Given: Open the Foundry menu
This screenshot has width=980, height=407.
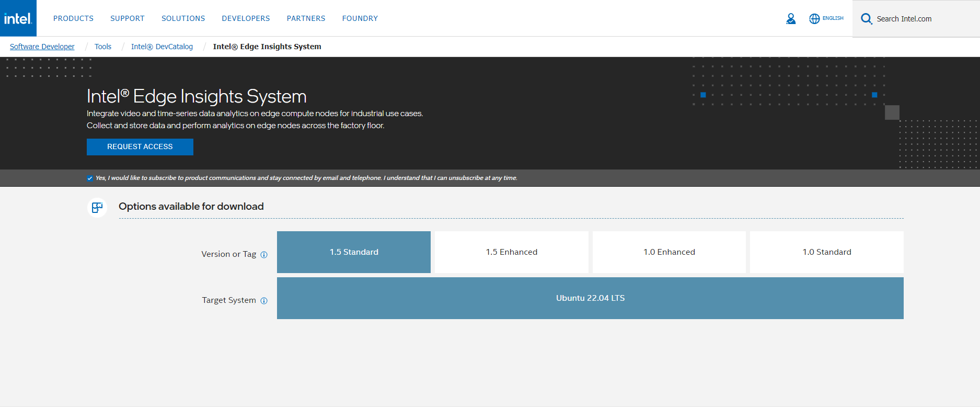Looking at the screenshot, I should click(360, 18).
